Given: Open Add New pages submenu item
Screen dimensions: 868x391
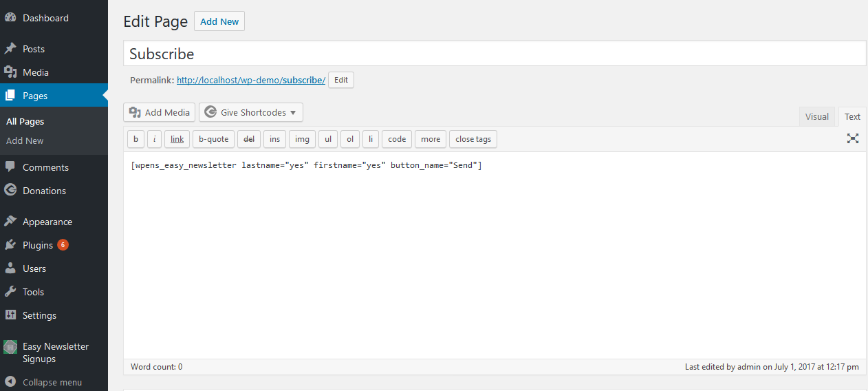Looking at the screenshot, I should (x=25, y=140).
